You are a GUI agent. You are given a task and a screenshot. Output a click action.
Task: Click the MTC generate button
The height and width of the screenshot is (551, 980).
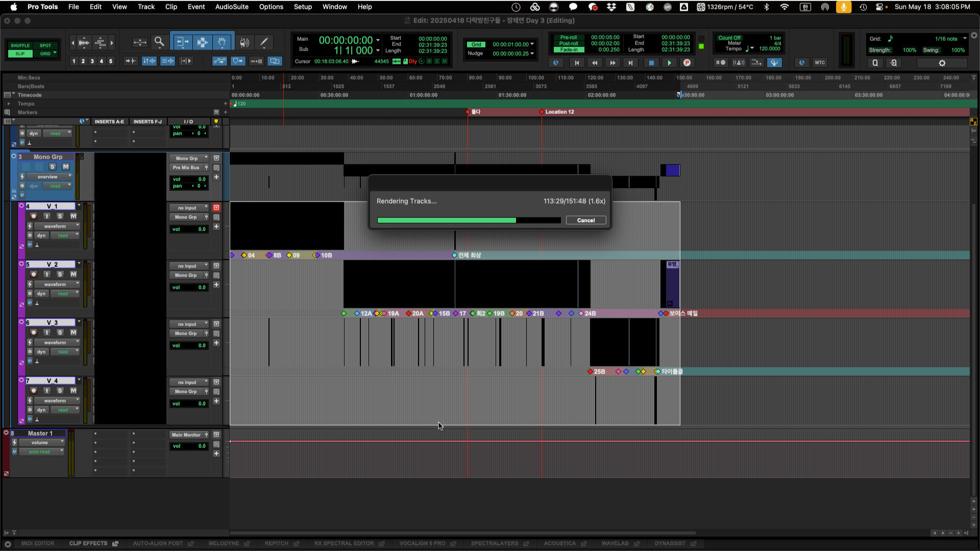point(820,63)
